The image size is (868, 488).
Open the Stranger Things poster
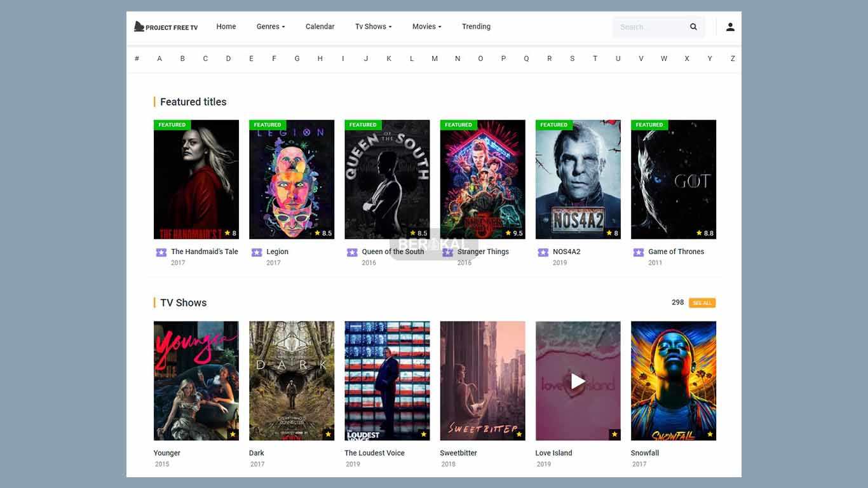[482, 179]
